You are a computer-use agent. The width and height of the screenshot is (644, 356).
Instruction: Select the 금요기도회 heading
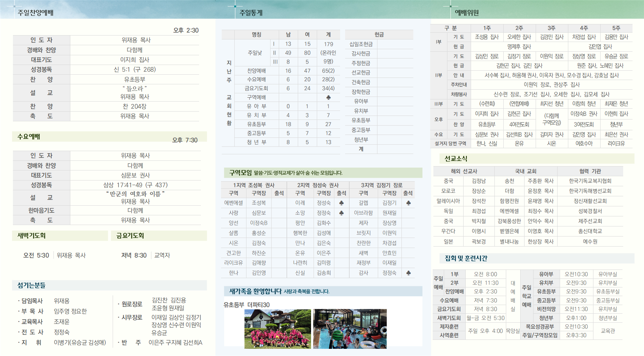[x=130, y=236]
